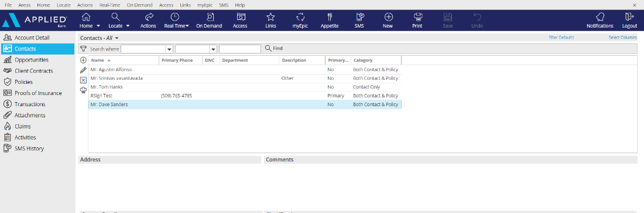The height and width of the screenshot is (213, 644).
Task: Open the Areas menu
Action: tap(24, 5)
